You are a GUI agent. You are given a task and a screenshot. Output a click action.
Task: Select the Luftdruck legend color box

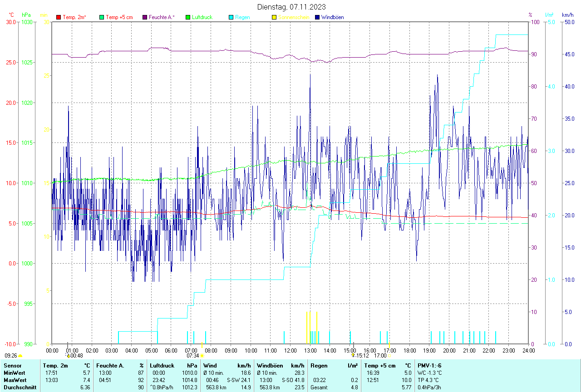coord(188,17)
